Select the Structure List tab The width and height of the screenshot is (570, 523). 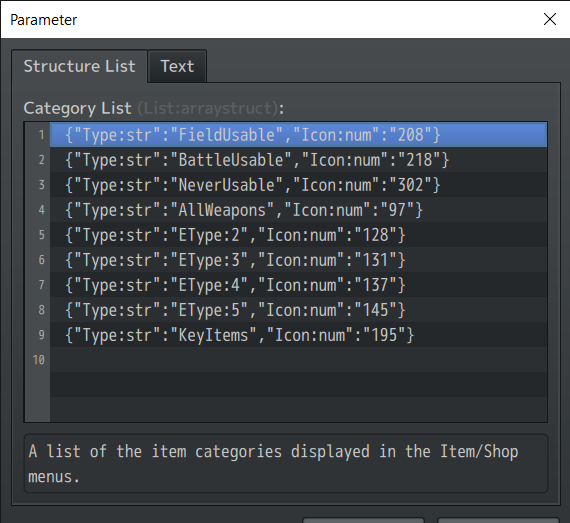pyautogui.click(x=79, y=66)
